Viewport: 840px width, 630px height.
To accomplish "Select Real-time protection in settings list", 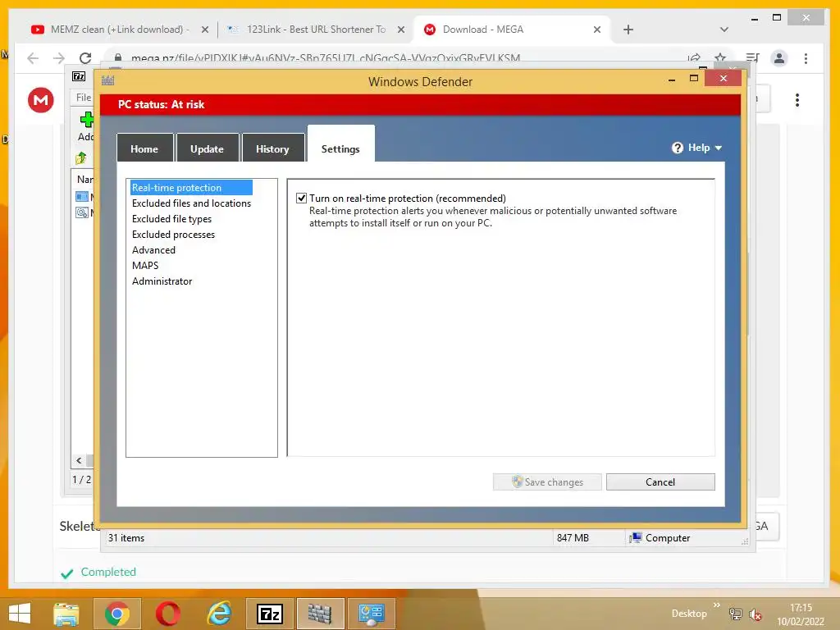I will click(x=191, y=188).
